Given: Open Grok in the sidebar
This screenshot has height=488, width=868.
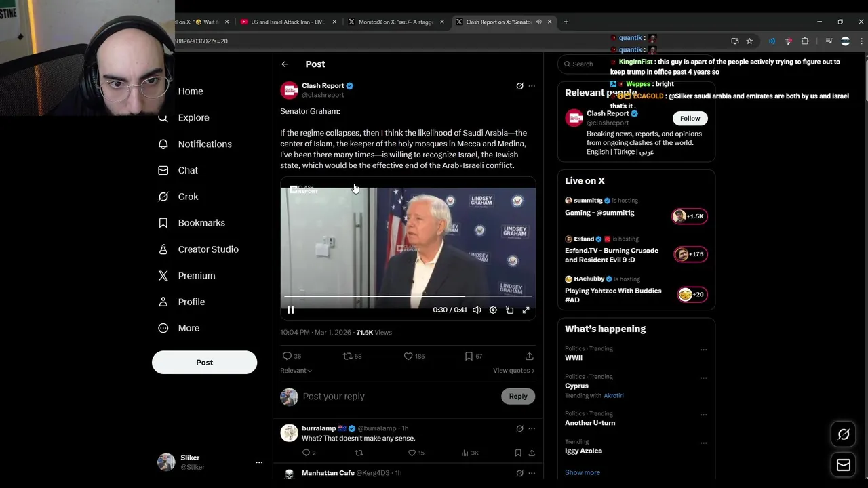Looking at the screenshot, I should [x=178, y=197].
